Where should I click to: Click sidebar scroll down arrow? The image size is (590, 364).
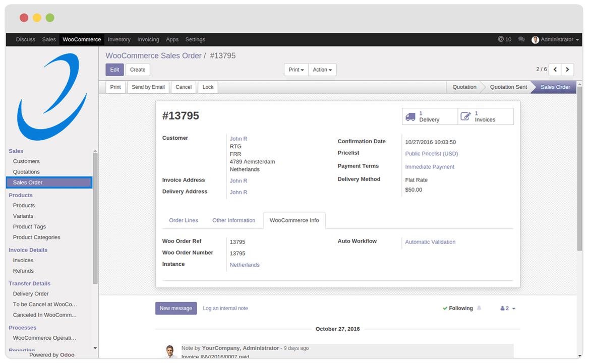(95, 348)
